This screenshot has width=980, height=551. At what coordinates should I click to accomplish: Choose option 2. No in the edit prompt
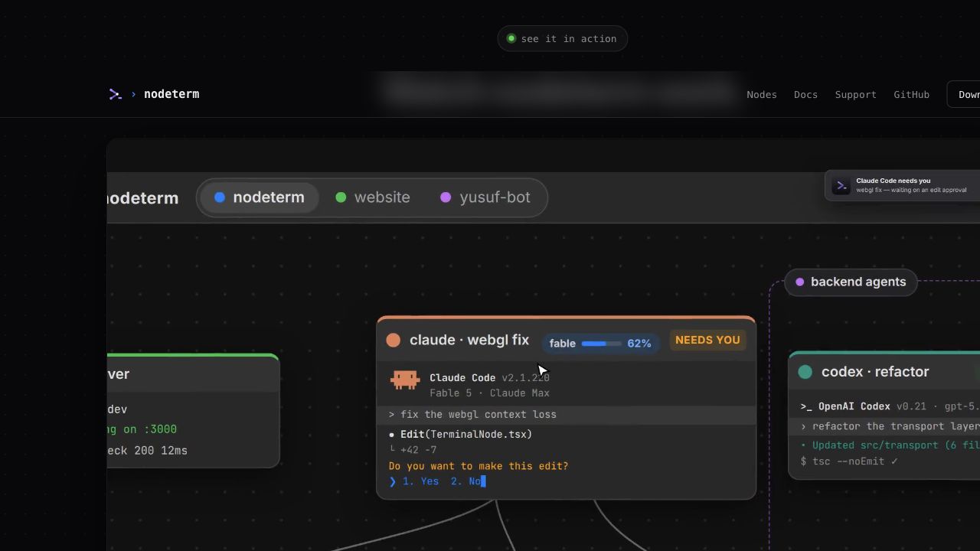[465, 481]
